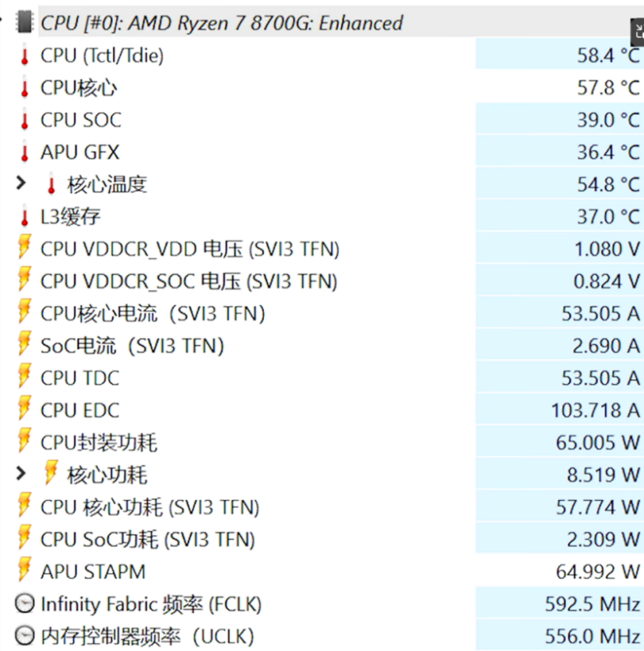Select Infinity Fabric 频率 (FCLK) label

pos(151,604)
